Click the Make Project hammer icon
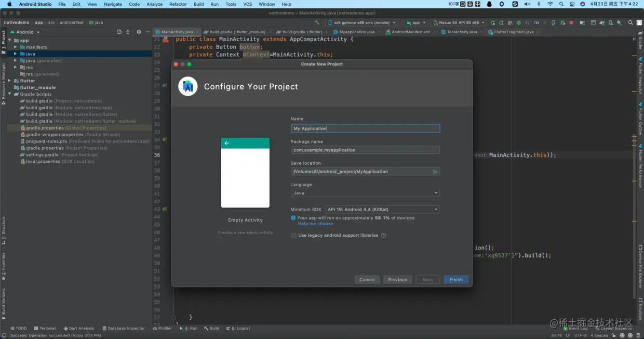 (x=317, y=22)
